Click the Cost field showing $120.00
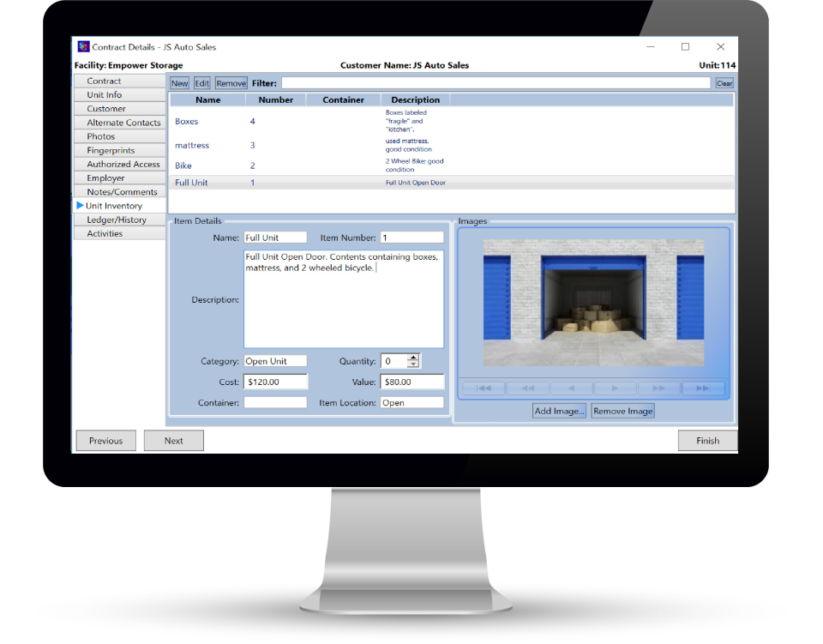This screenshot has width=823, height=644. click(275, 382)
